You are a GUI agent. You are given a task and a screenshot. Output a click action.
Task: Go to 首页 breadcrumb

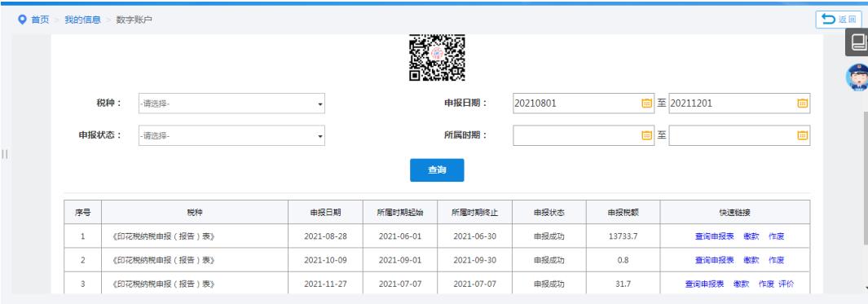coord(40,20)
